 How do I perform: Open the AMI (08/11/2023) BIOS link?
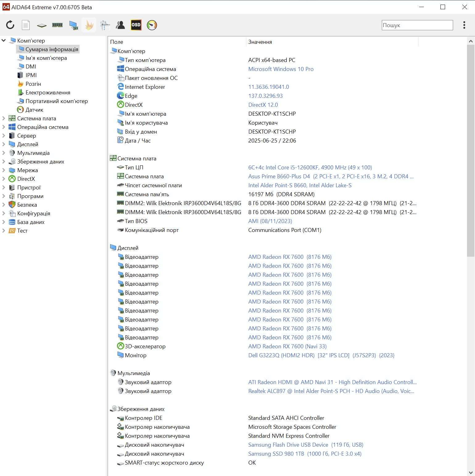270,221
